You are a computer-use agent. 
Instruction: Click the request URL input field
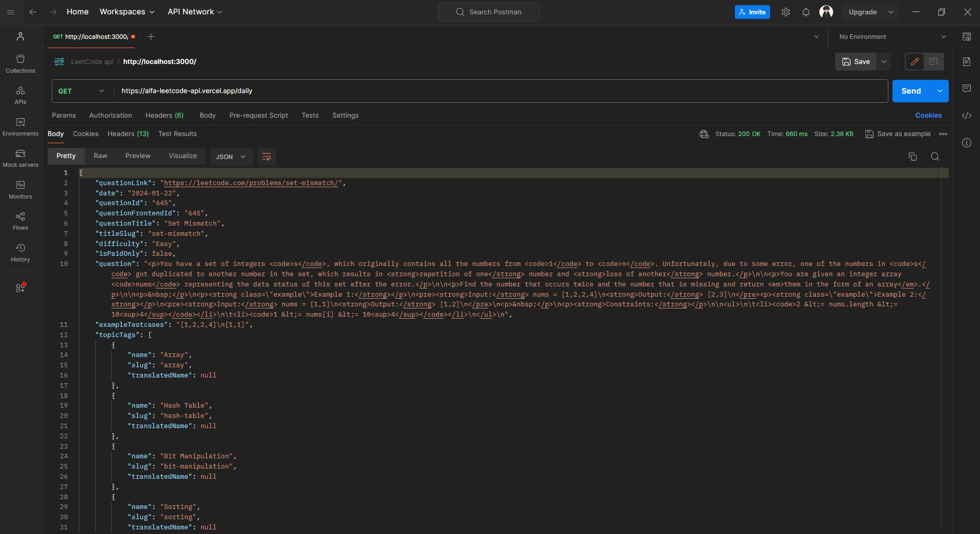(502, 91)
